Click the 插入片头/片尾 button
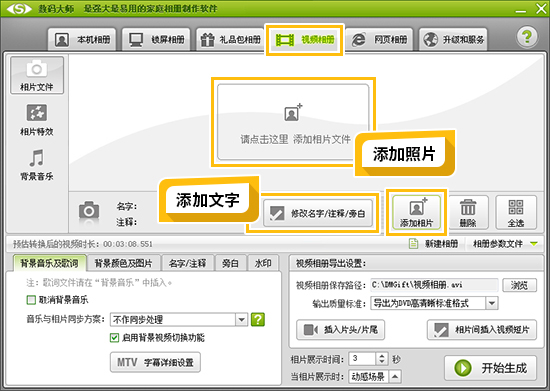The height and width of the screenshot is (391, 550). click(340, 330)
